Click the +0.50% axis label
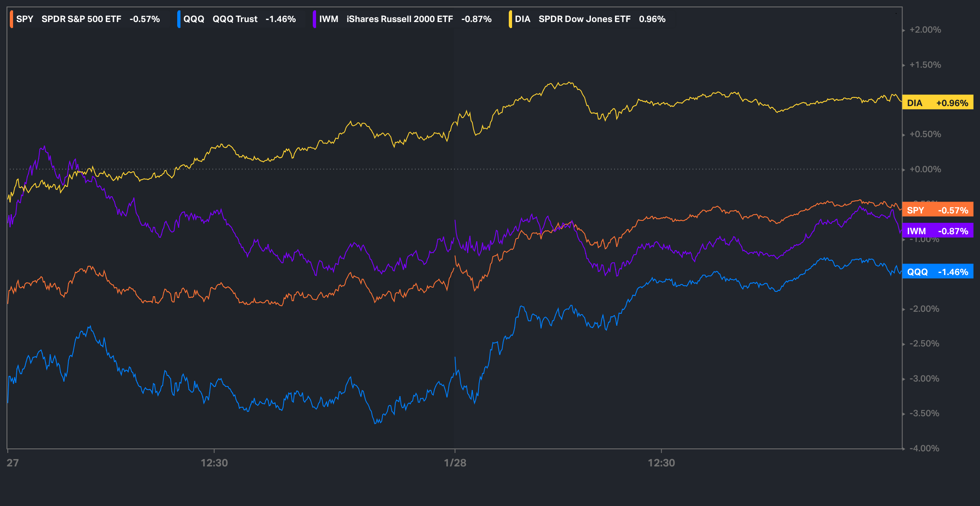Screen dimensions: 980x506 click(925, 134)
